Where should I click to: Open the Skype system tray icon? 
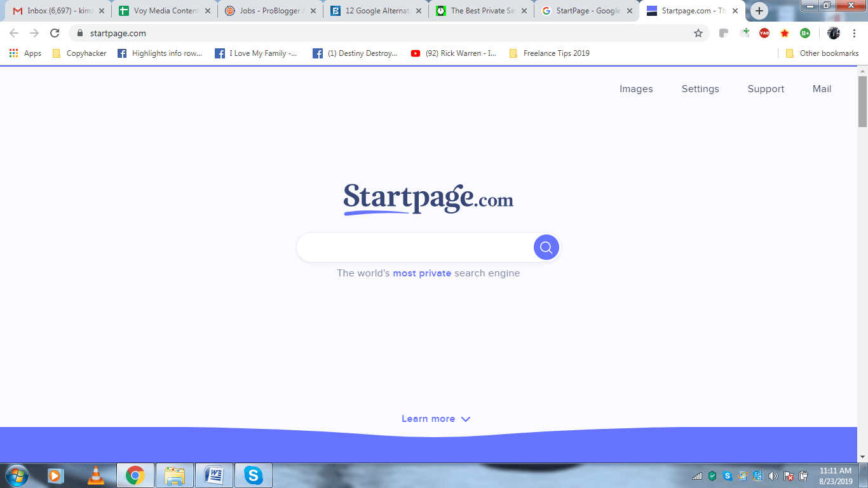[728, 476]
